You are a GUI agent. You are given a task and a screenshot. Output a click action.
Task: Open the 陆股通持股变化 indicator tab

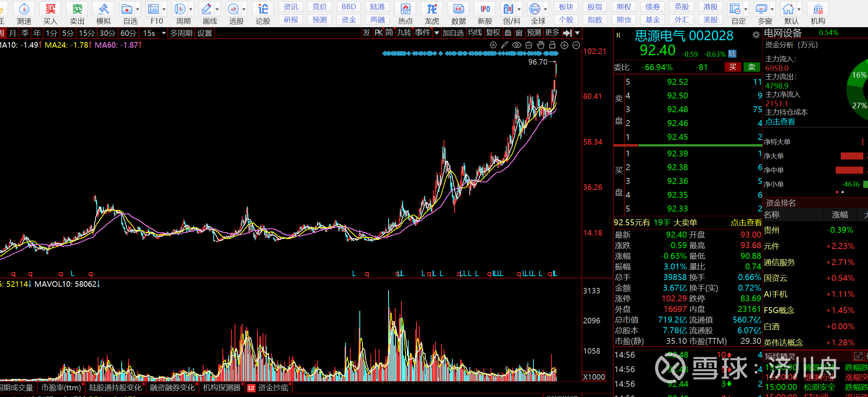[115, 388]
